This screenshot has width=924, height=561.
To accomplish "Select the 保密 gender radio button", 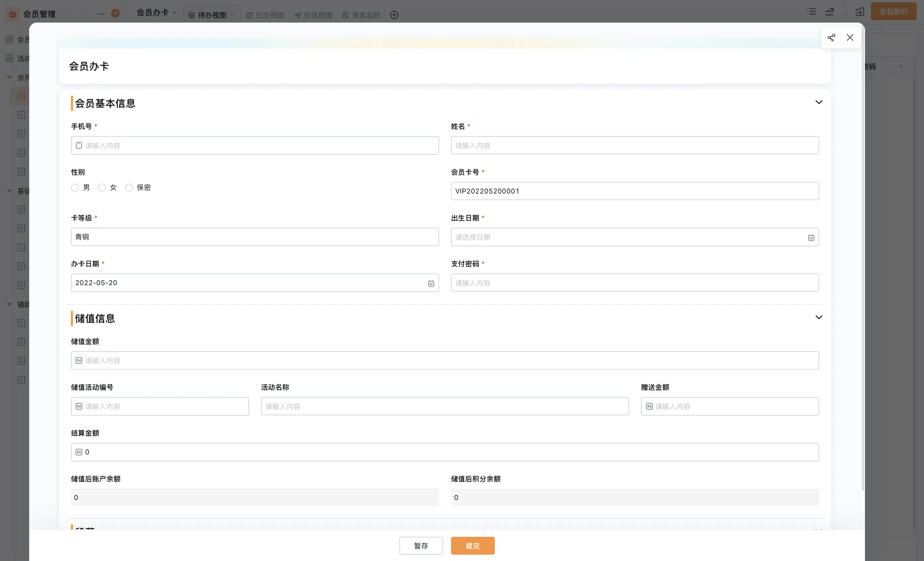I will click(x=129, y=187).
